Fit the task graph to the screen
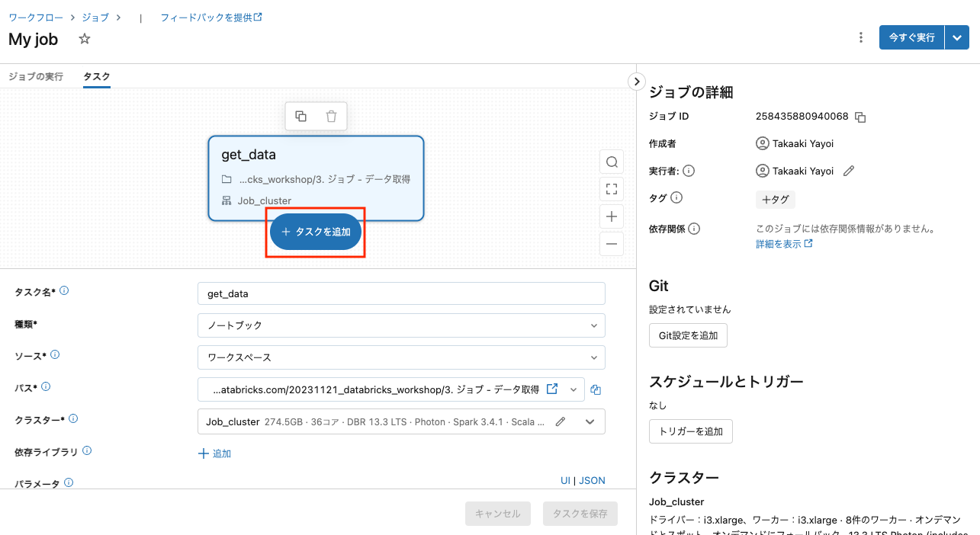This screenshot has height=535, width=980. [x=611, y=189]
